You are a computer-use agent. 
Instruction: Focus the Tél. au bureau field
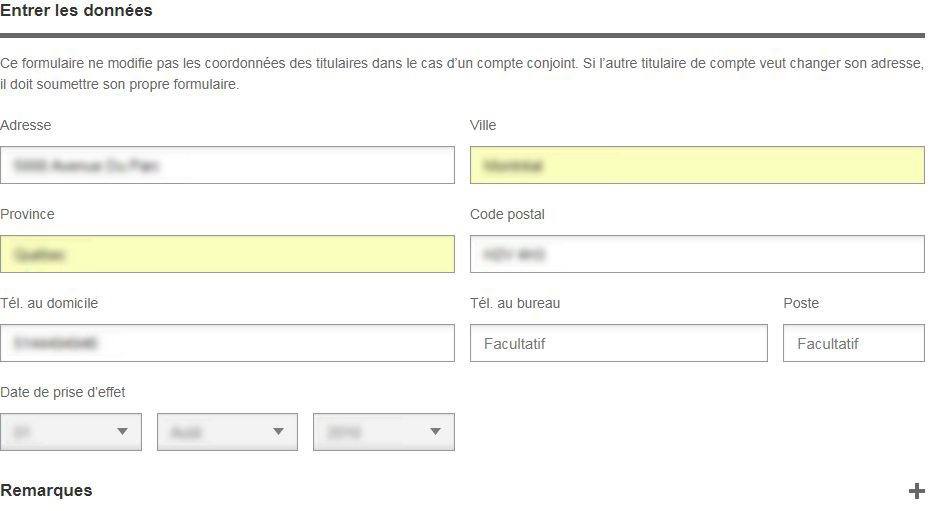(619, 343)
